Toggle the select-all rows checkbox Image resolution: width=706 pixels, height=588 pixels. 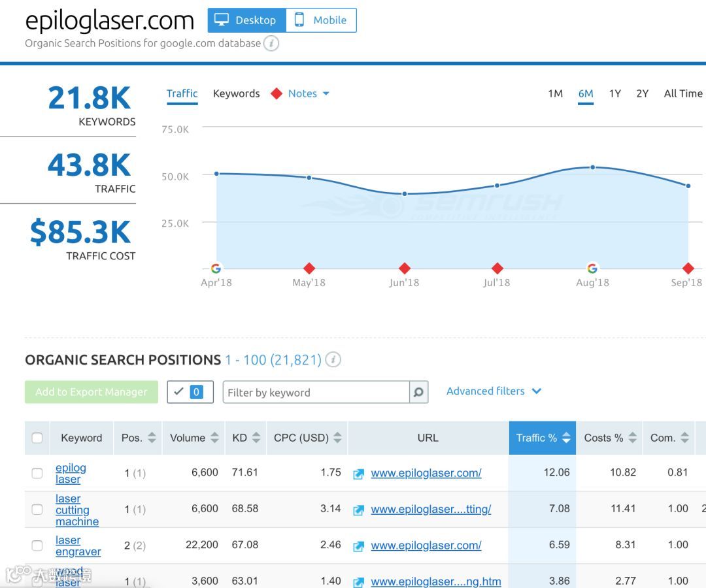37,438
